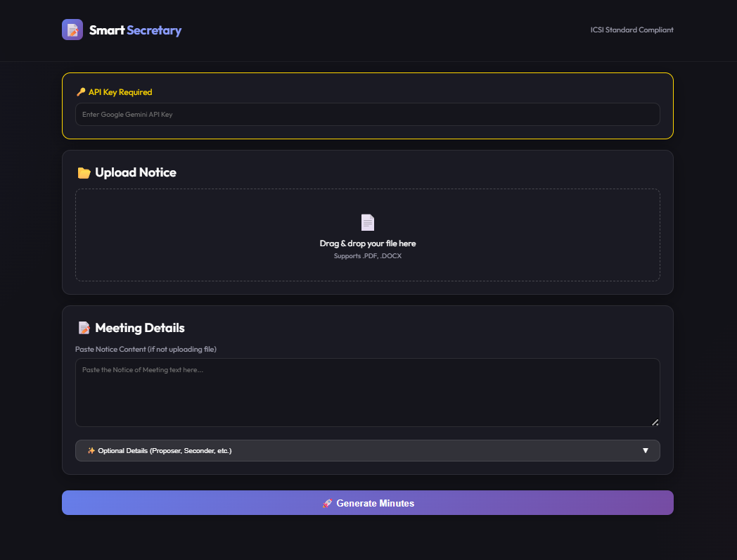
Task: Click the key icon beside API Key Required
Action: [81, 92]
